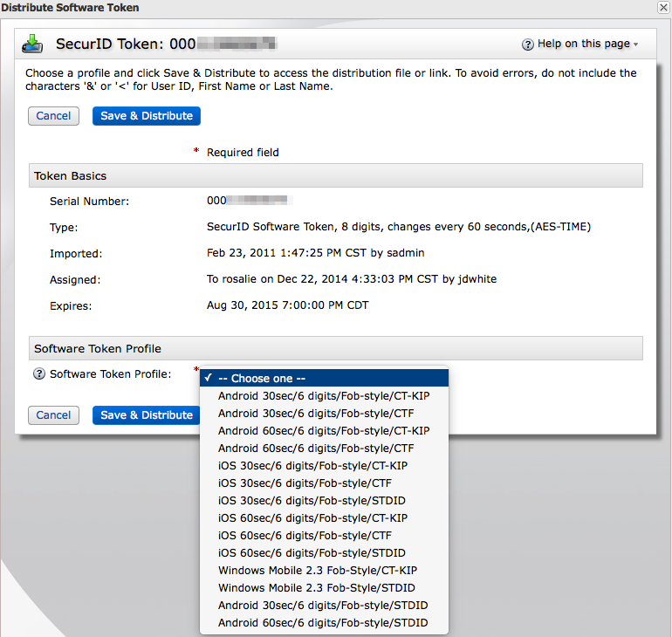Select Android 30sec/6 digits/Fob-style/CTF profile
The image size is (672, 637).
tap(324, 414)
